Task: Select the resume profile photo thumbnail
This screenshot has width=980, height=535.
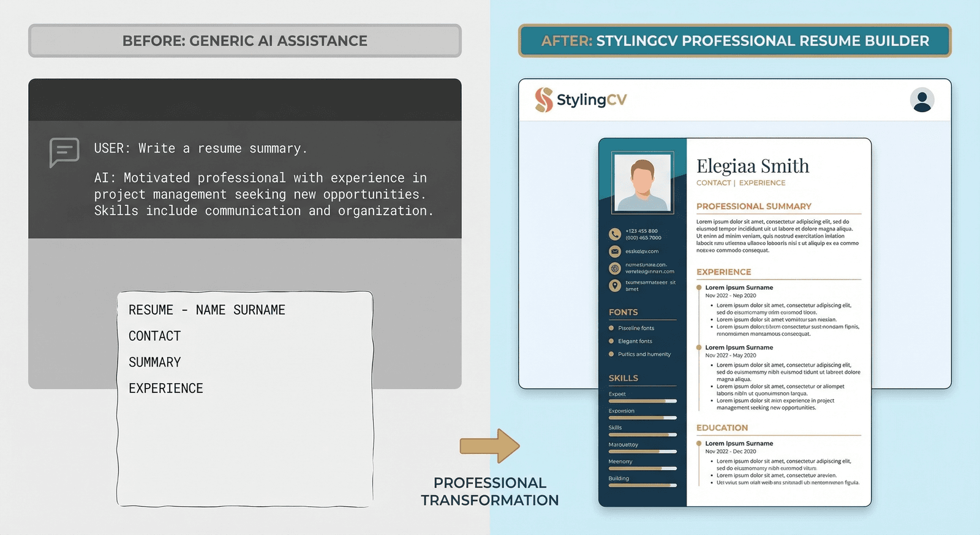Action: (643, 183)
